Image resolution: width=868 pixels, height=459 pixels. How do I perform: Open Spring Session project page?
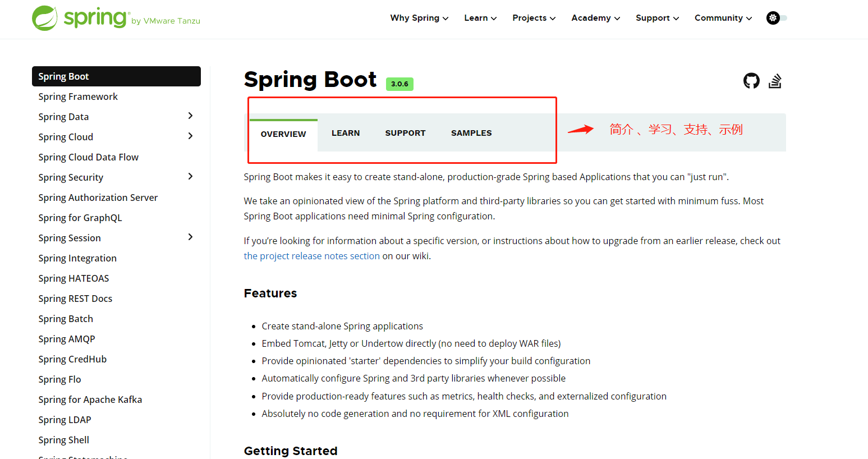[x=70, y=238]
